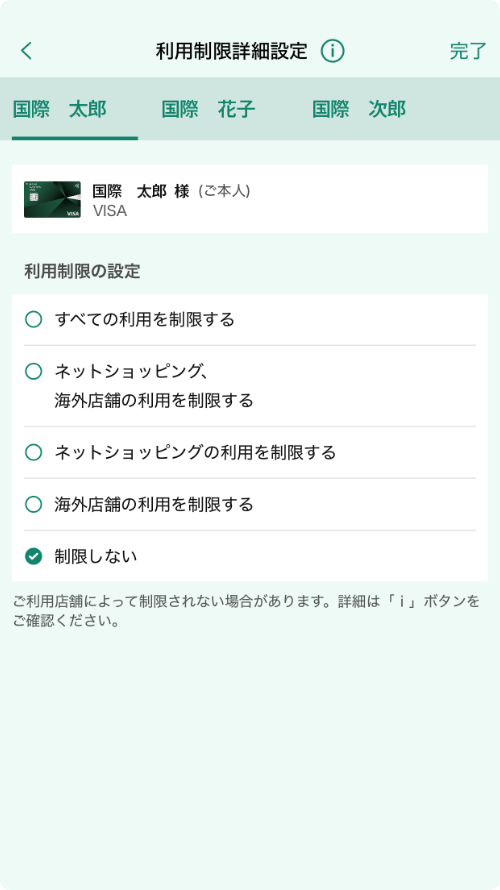Tap the notice text about the「i」button
Image resolution: width=500 pixels, height=890 pixels.
click(246, 611)
